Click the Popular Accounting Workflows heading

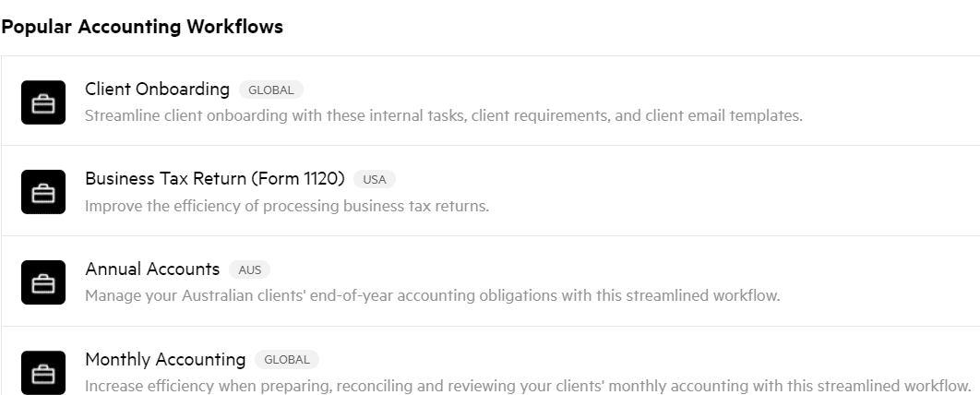coord(142,27)
